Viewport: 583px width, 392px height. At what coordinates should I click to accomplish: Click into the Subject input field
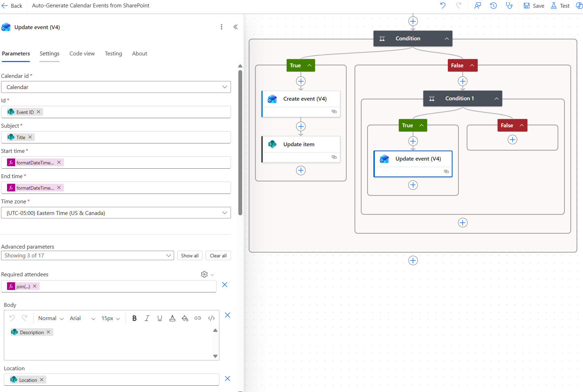tap(116, 137)
